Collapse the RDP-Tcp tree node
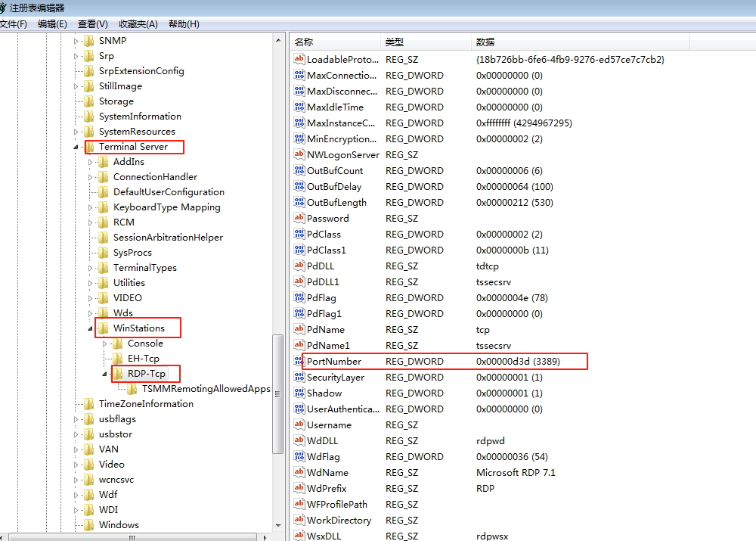This screenshot has width=756, height=541. pyautogui.click(x=105, y=374)
